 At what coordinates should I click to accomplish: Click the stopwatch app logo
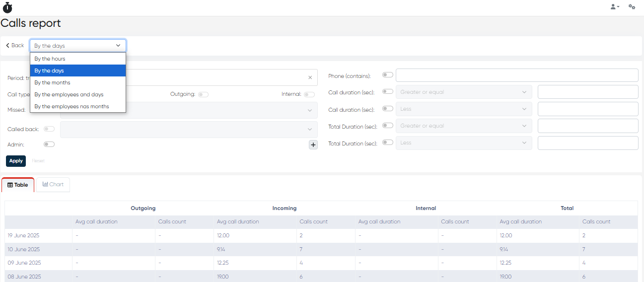point(7,7)
